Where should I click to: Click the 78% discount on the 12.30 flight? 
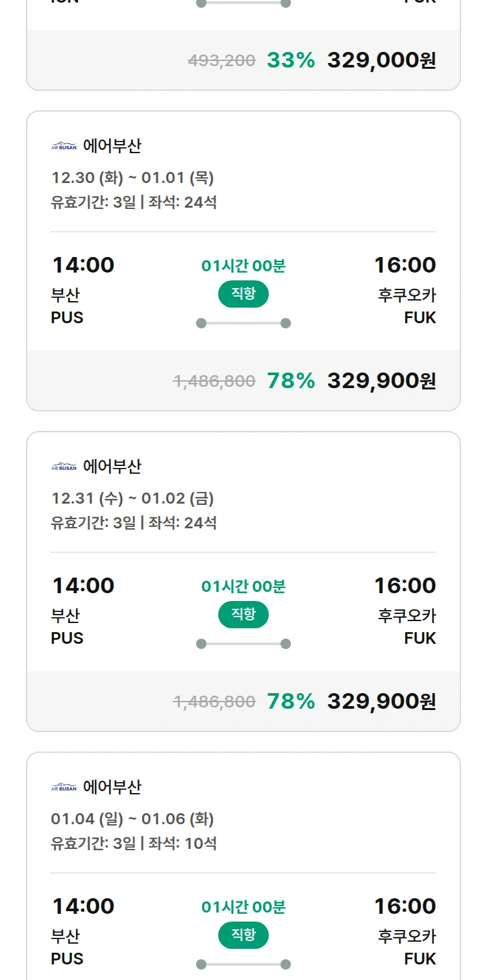pos(291,381)
